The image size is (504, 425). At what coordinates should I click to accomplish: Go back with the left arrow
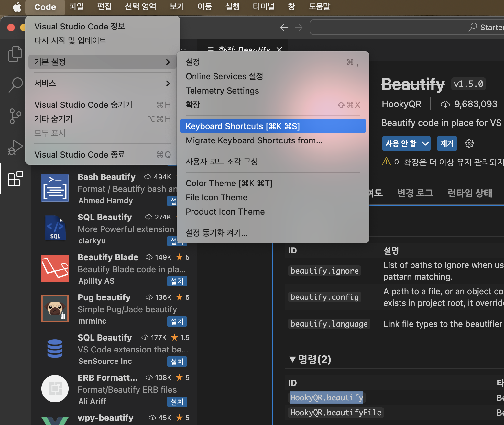click(284, 28)
